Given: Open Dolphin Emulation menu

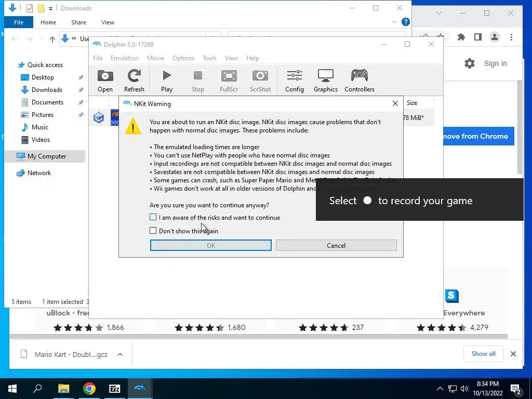Looking at the screenshot, I should (125, 58).
